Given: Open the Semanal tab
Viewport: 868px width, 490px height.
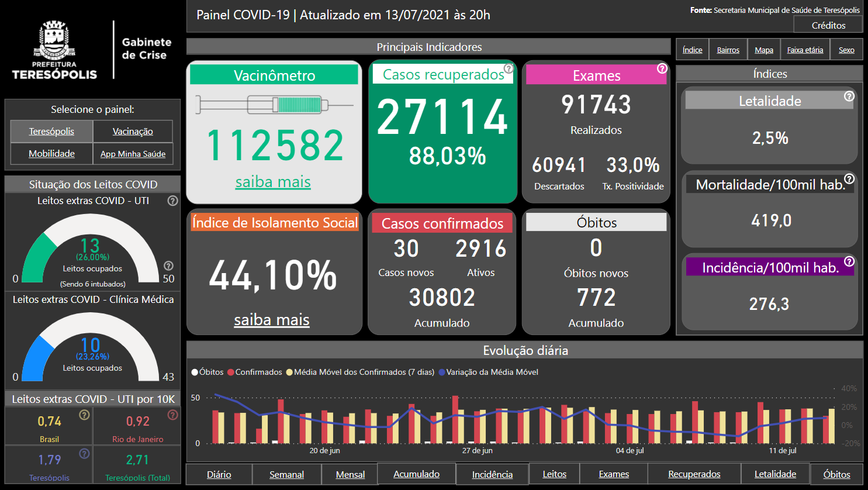Looking at the screenshot, I should pyautogui.click(x=286, y=474).
